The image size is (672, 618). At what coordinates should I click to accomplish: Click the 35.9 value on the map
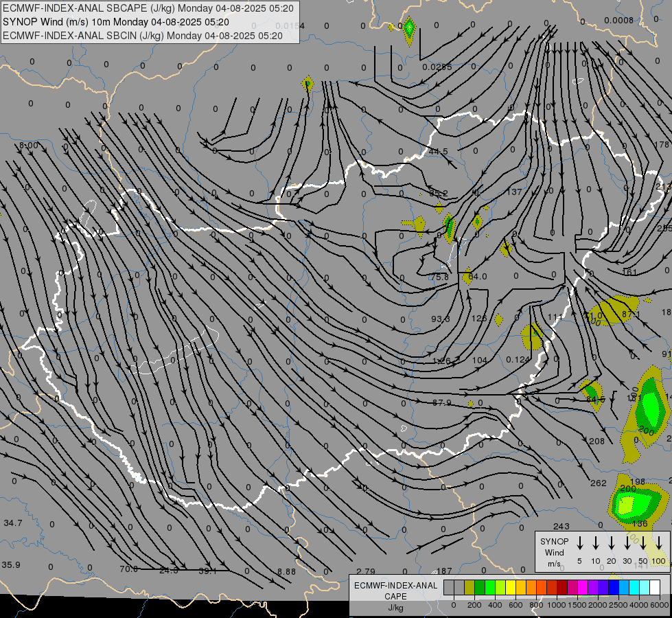11,565
